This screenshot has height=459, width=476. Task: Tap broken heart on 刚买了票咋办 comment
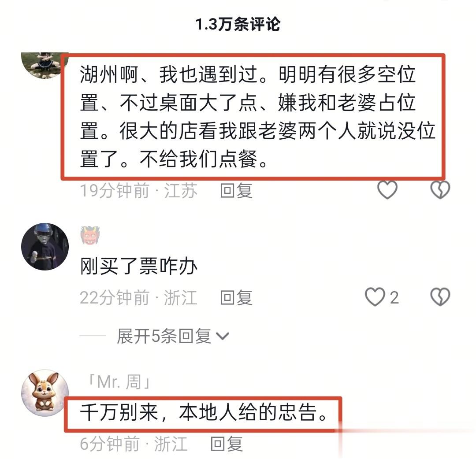tap(440, 297)
